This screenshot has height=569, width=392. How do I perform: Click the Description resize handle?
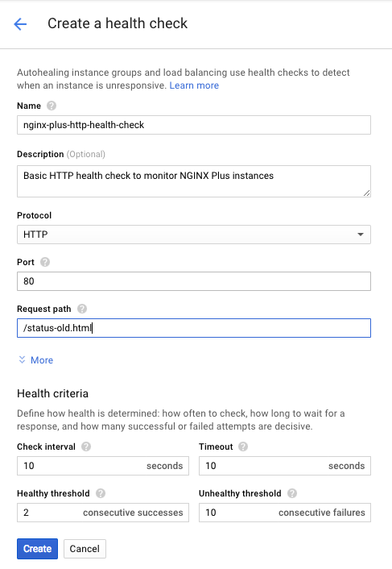tap(366, 193)
